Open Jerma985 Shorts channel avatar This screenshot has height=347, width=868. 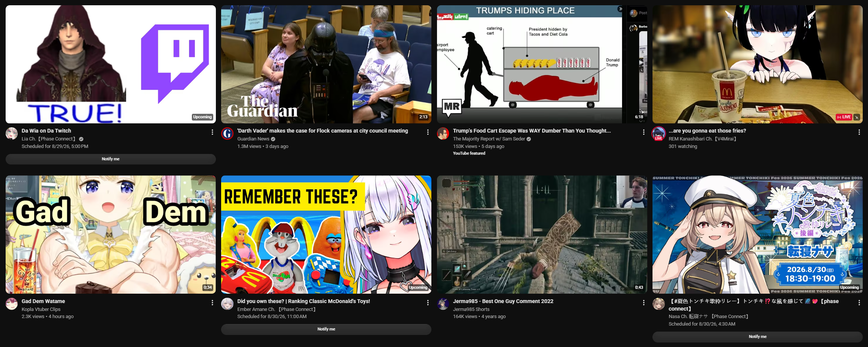click(443, 304)
